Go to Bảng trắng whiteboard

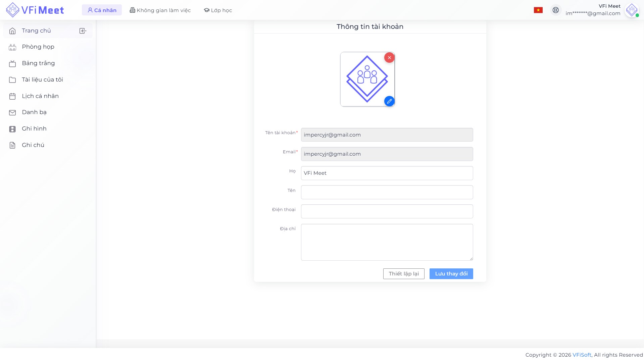pyautogui.click(x=38, y=63)
